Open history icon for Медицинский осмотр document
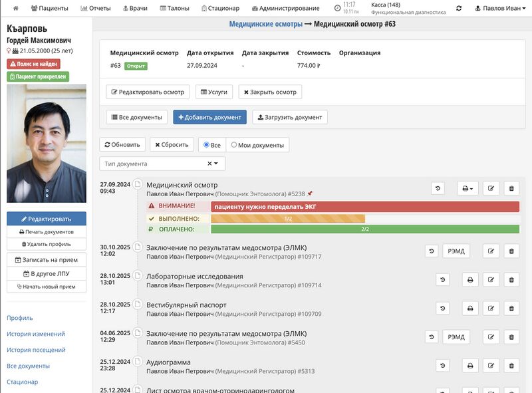Screen dimensions: 532x393 [x=438, y=188]
